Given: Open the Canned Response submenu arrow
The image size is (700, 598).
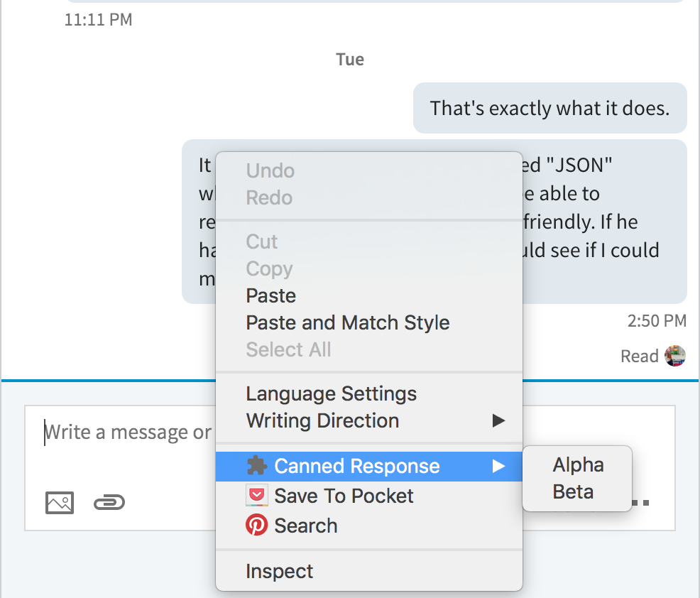Looking at the screenshot, I should coord(498,466).
